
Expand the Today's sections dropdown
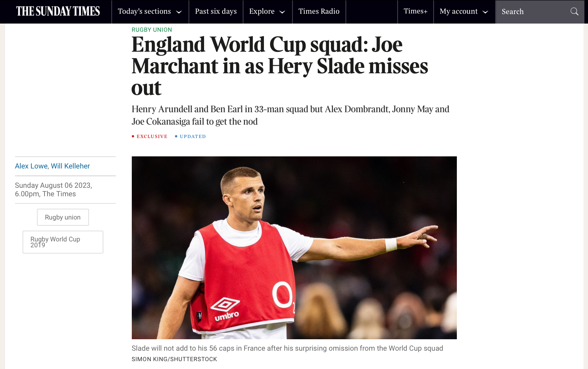150,11
